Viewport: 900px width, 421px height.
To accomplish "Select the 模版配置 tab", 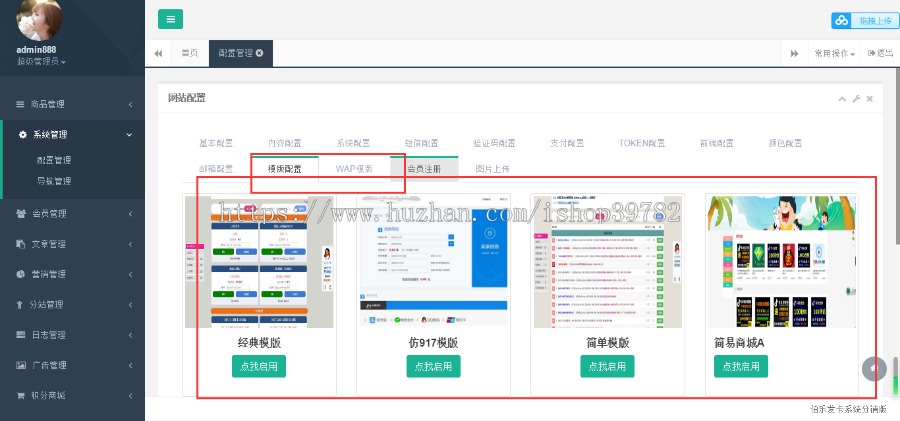I will click(285, 169).
